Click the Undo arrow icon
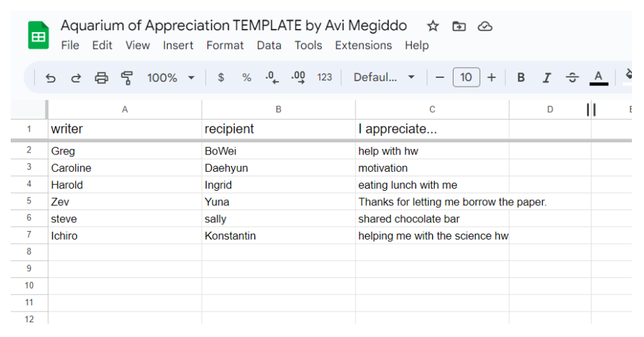This screenshot has width=644, height=337. [50, 78]
